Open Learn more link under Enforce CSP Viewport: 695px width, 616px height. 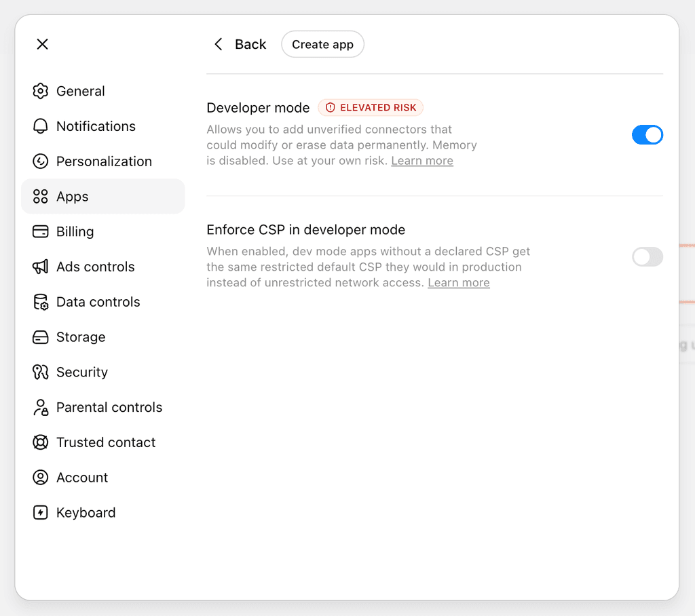tap(459, 282)
